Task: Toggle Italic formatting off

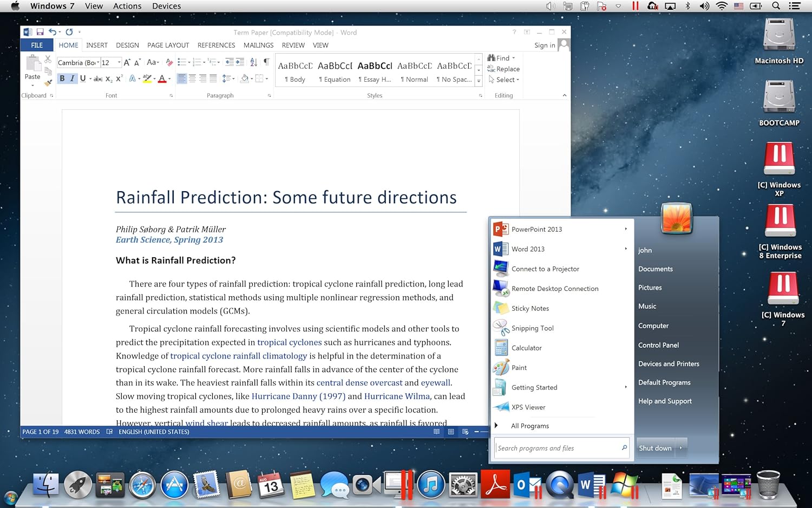Action: (72, 79)
